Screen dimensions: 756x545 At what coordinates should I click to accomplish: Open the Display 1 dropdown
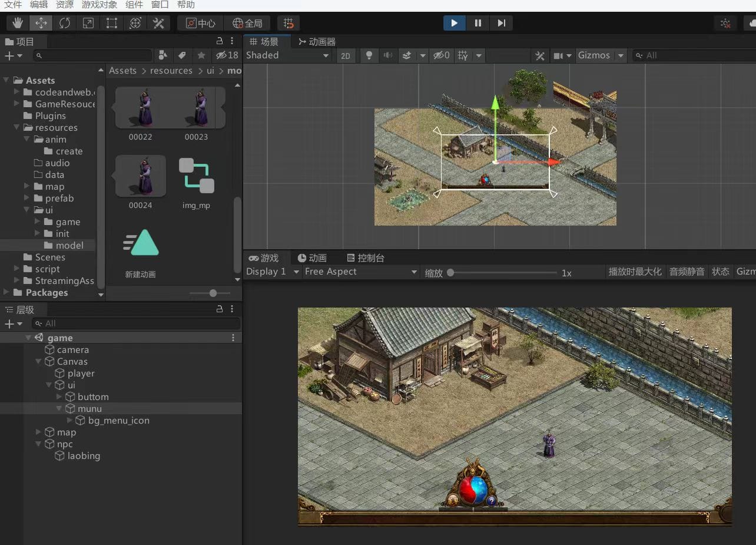[x=273, y=272]
